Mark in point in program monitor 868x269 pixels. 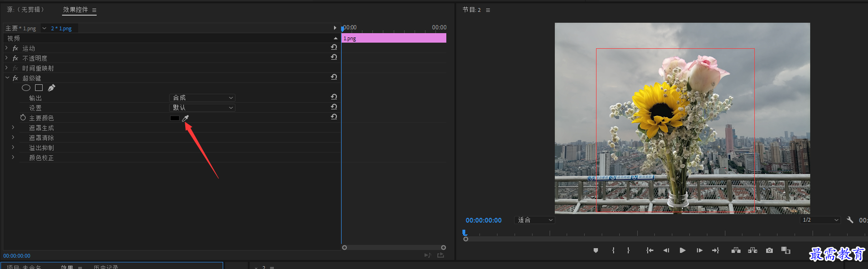613,251
